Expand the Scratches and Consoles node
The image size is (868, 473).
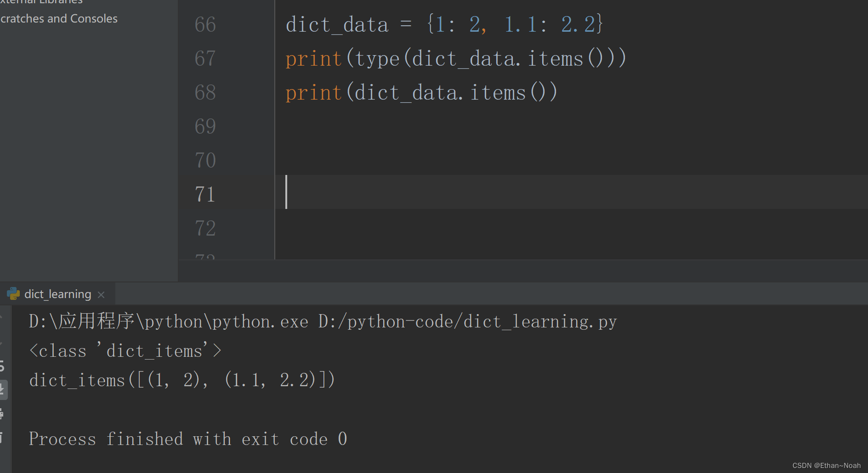point(59,19)
